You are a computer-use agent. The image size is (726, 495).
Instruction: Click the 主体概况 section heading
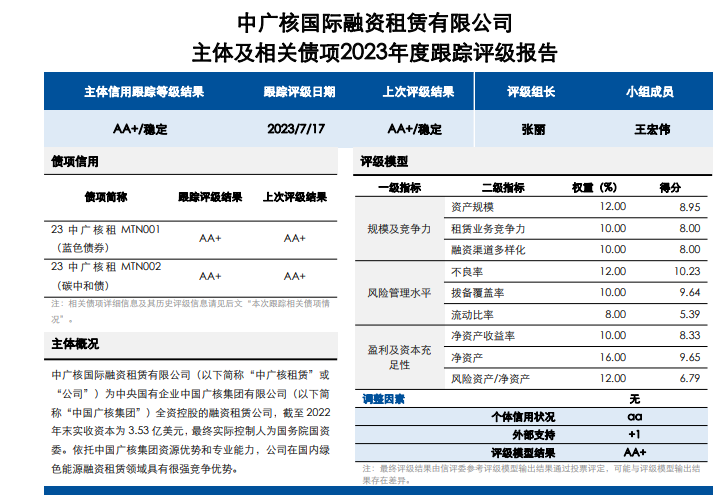click(x=75, y=344)
